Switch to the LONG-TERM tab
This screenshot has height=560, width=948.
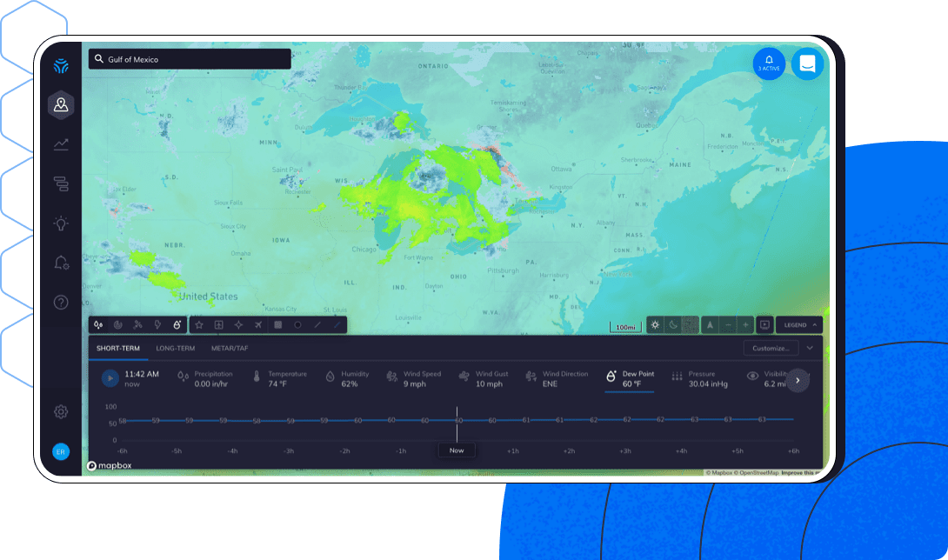coord(176,349)
